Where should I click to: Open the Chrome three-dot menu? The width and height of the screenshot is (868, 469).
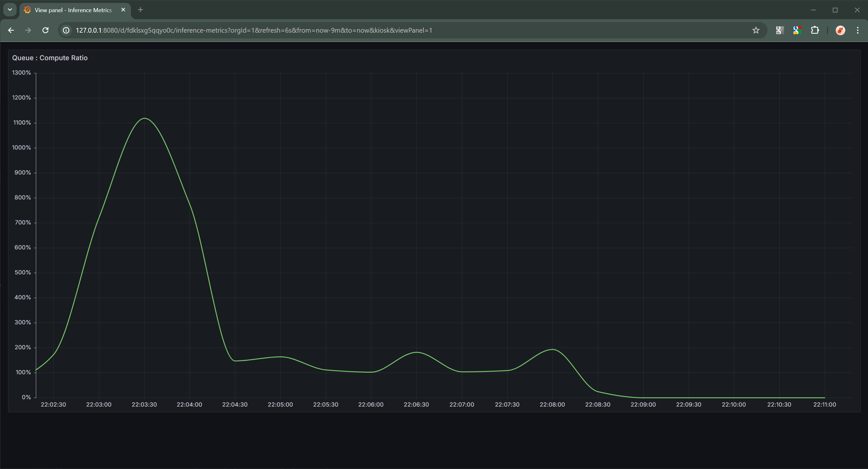pyautogui.click(x=858, y=30)
